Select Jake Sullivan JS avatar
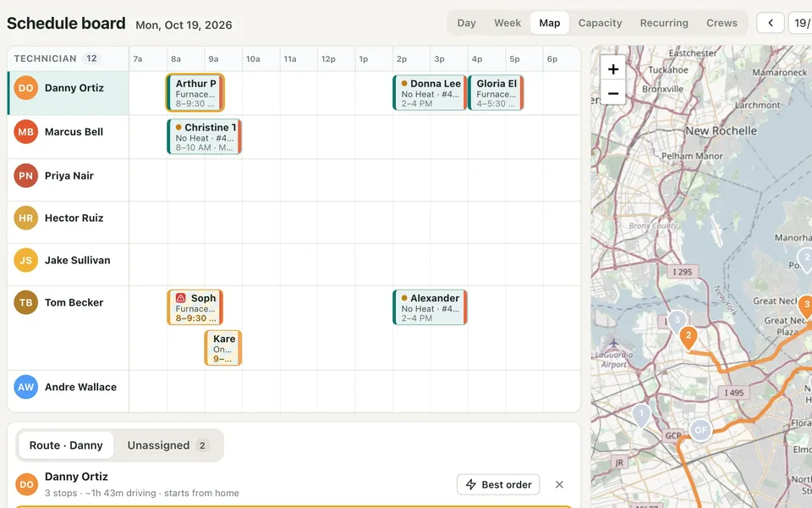 [x=26, y=260]
